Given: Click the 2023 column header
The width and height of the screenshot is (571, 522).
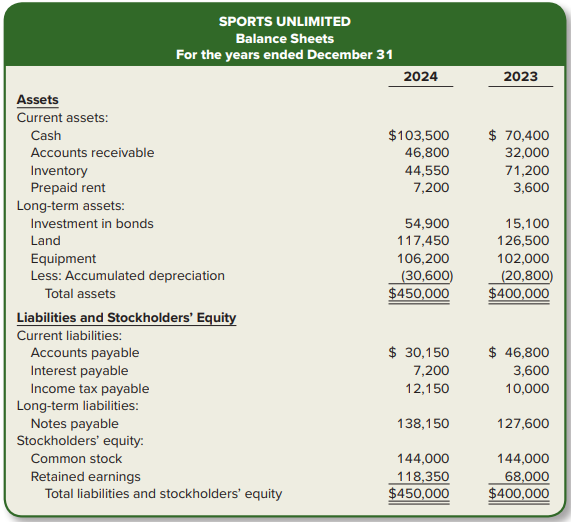Looking at the screenshot, I should [521, 76].
